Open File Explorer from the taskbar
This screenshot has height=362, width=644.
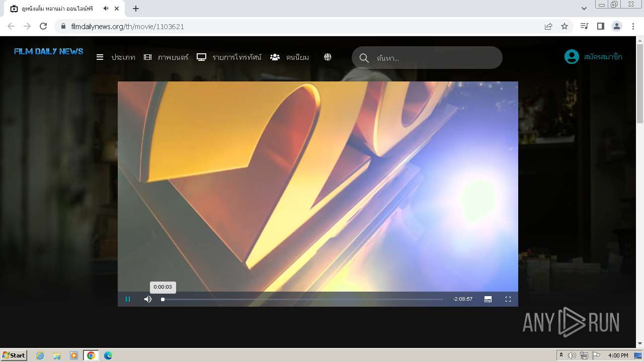point(57,355)
